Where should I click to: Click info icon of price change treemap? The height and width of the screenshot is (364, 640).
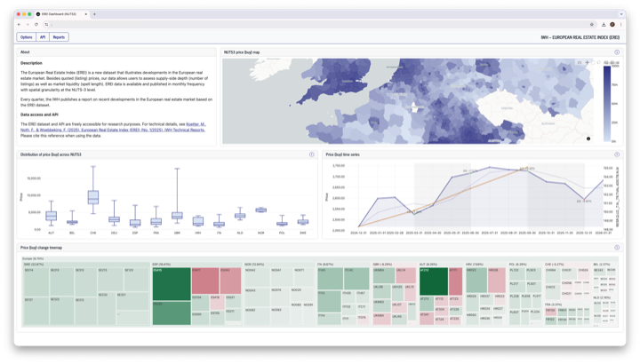[617, 248]
